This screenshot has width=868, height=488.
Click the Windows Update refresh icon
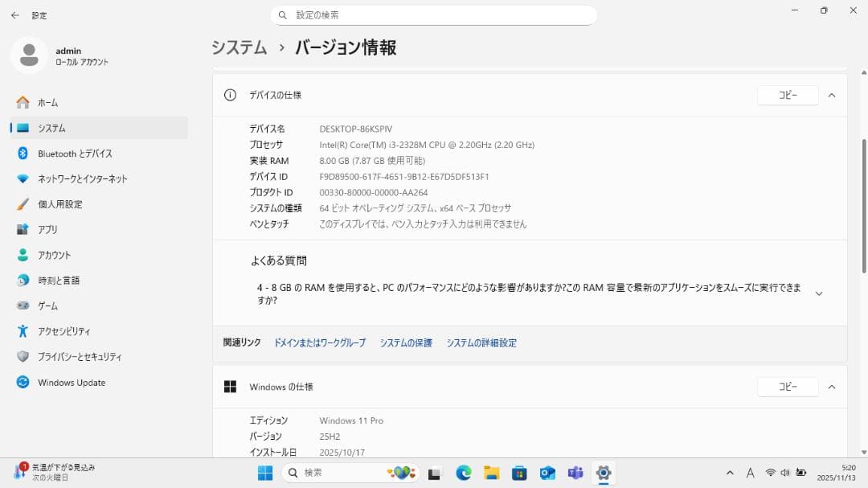point(23,382)
